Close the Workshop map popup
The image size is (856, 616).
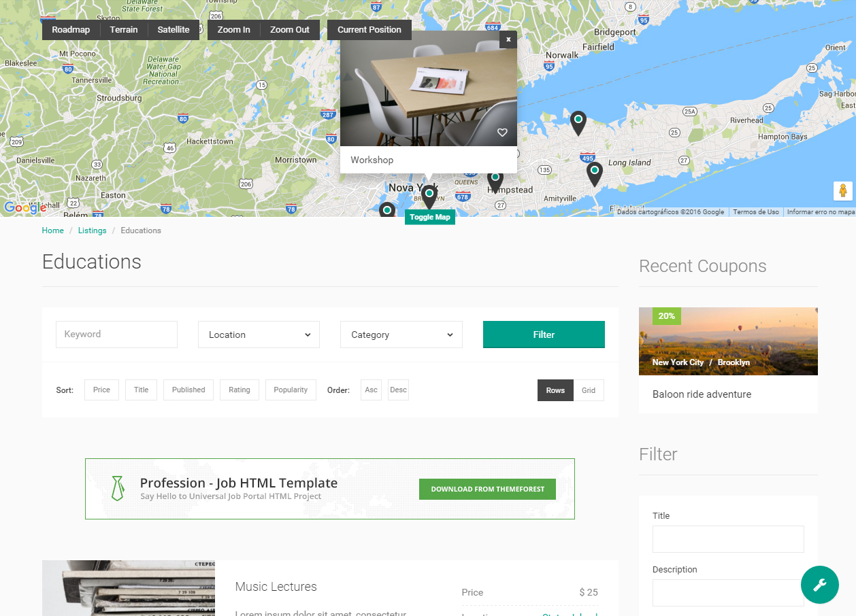coord(508,39)
